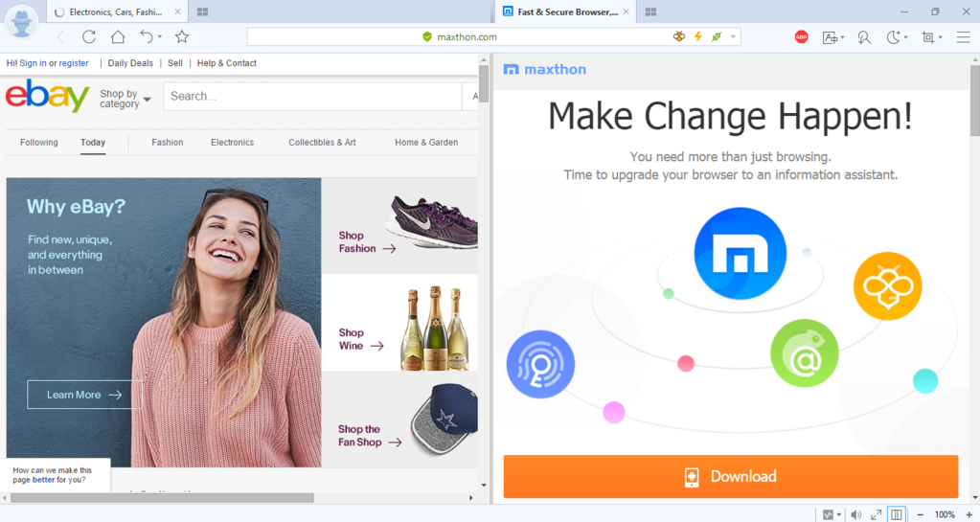Expand the undo arrow dropdown

click(x=160, y=37)
